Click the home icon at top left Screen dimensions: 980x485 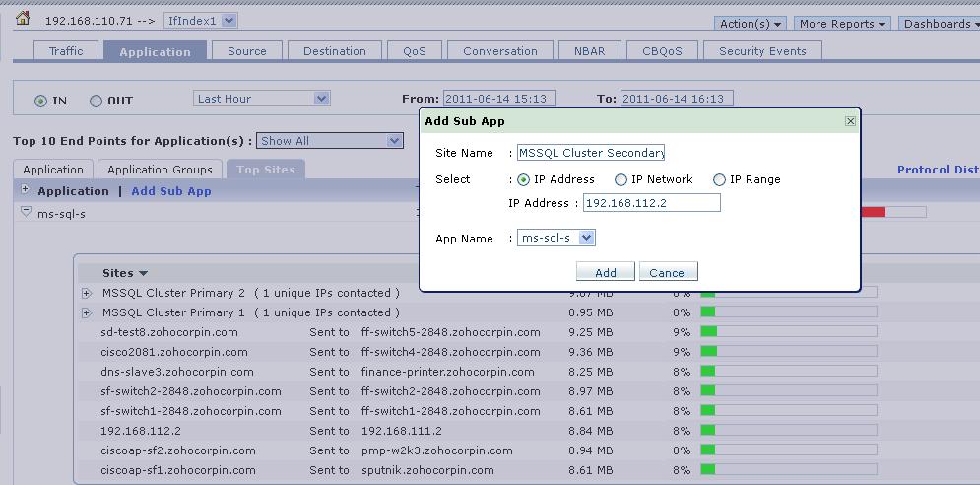[23, 19]
